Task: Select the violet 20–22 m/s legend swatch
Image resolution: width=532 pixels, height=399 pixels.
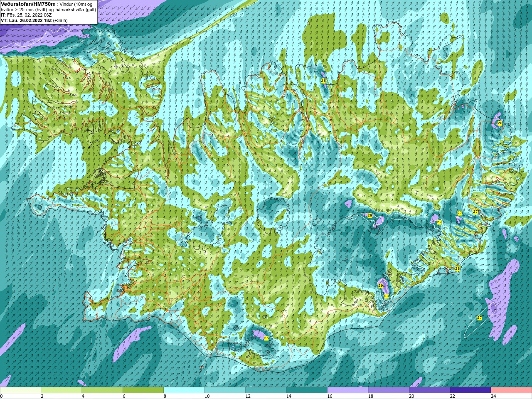Action: coord(430,390)
